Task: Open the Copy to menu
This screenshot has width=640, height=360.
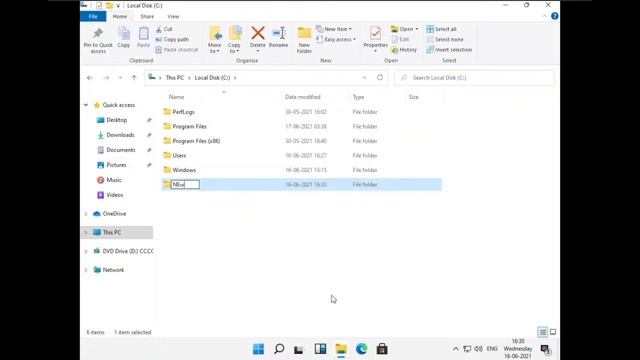Action: (x=234, y=40)
